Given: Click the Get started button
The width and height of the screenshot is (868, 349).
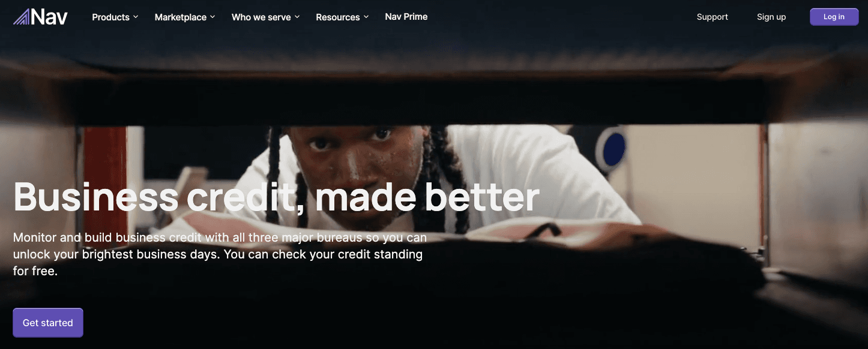Looking at the screenshot, I should (48, 323).
